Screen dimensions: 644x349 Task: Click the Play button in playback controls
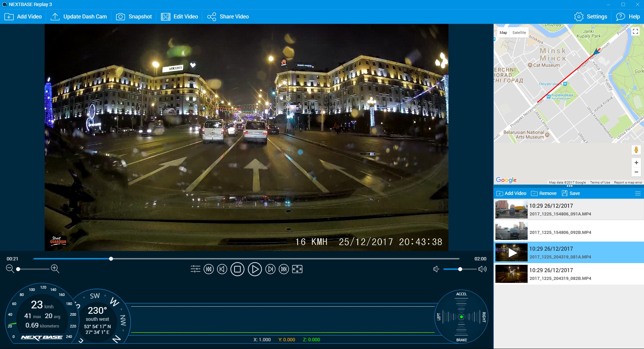click(255, 269)
